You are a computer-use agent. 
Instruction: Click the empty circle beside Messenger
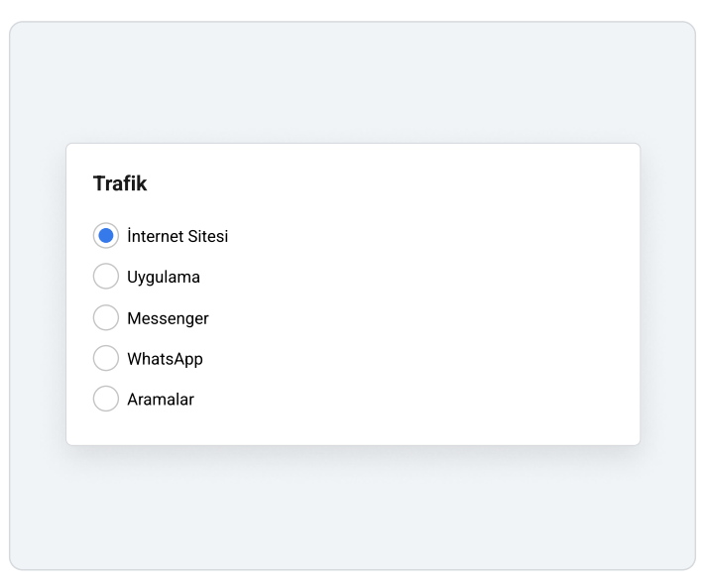point(106,317)
